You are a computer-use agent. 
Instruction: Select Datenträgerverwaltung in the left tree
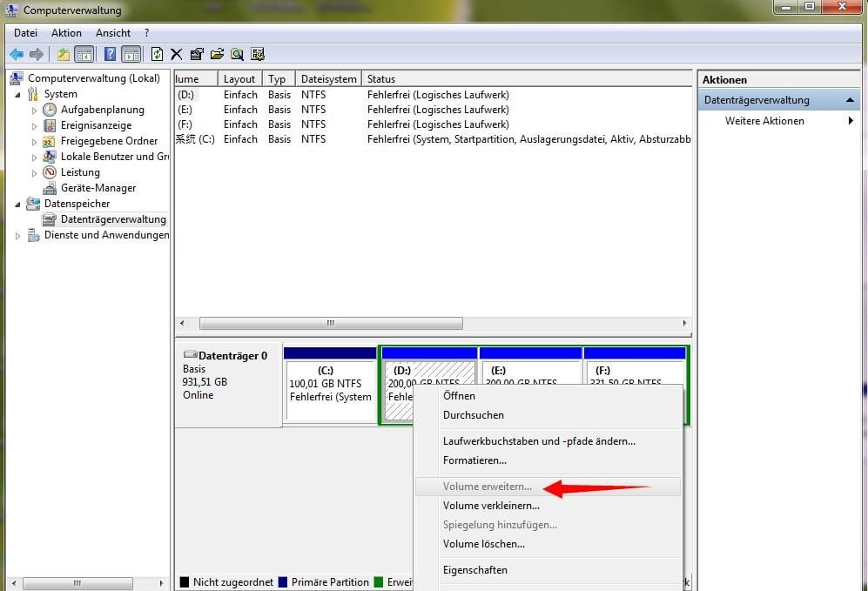coord(113,219)
